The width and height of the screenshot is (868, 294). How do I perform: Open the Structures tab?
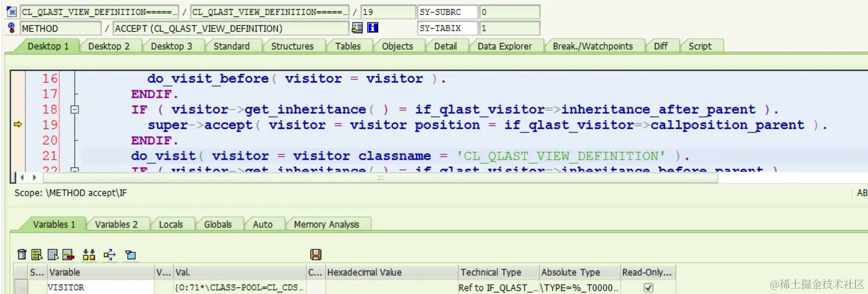point(292,46)
